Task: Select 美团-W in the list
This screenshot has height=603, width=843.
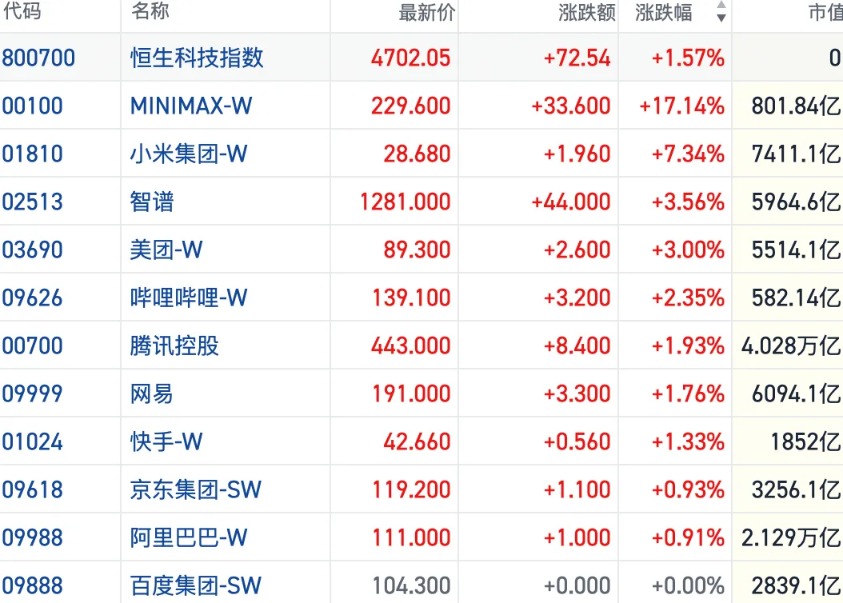Action: 166,250
